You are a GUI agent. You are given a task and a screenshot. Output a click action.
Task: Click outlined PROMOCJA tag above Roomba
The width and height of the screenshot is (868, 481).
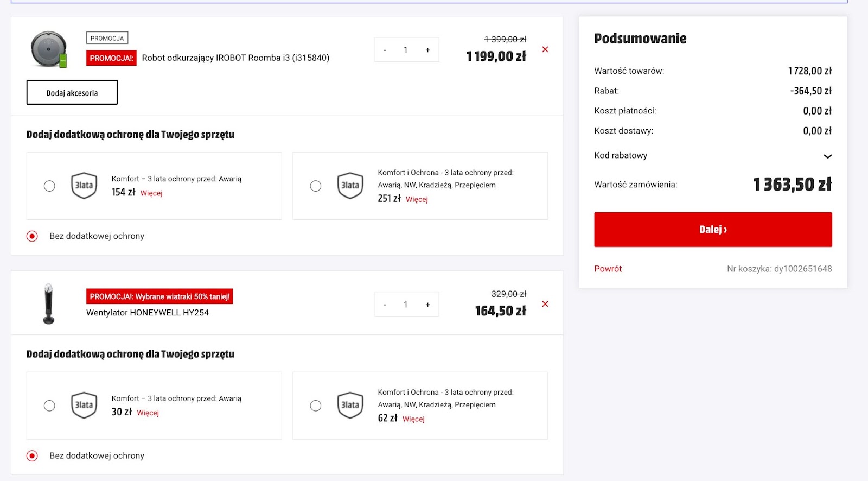(x=107, y=38)
